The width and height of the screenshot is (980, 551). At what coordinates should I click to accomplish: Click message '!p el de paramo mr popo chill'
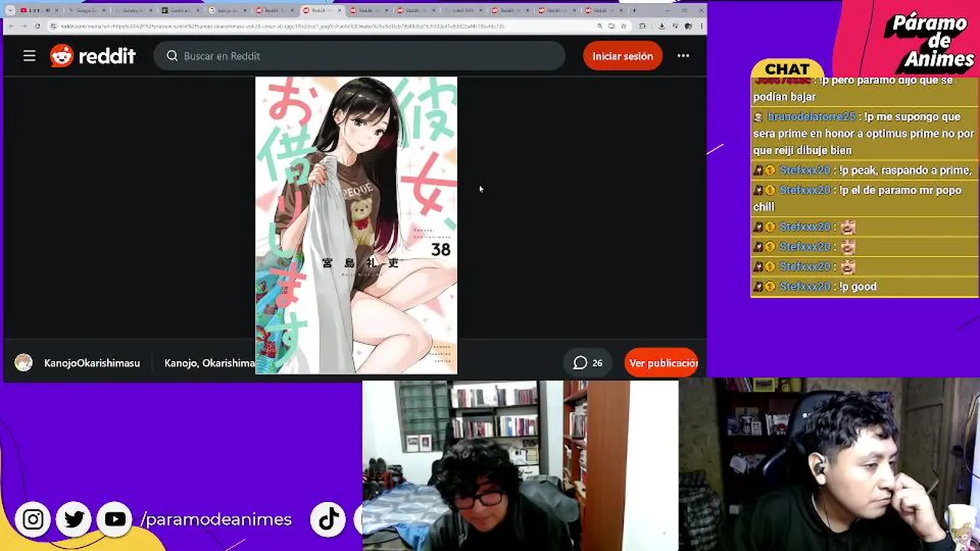coord(857,198)
